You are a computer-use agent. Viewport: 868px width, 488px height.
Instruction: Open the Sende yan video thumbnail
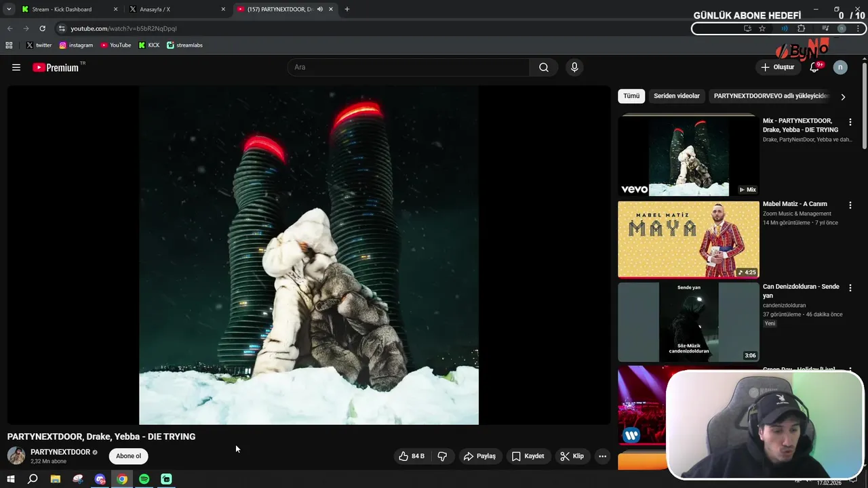click(x=688, y=322)
